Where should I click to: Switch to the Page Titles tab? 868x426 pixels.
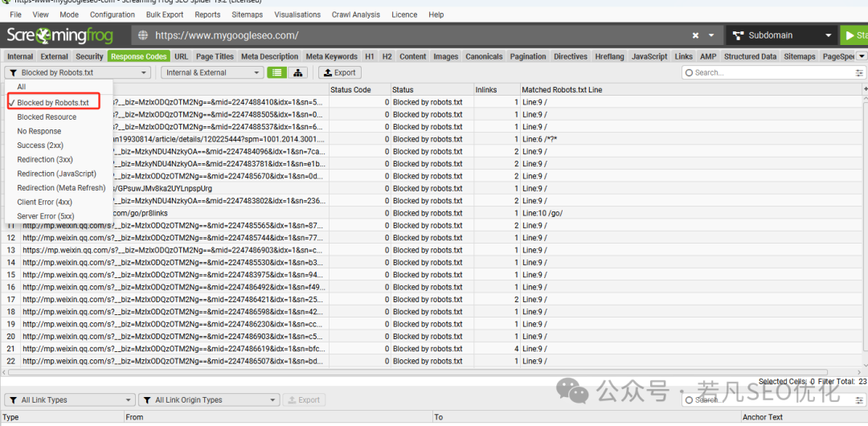tap(215, 56)
